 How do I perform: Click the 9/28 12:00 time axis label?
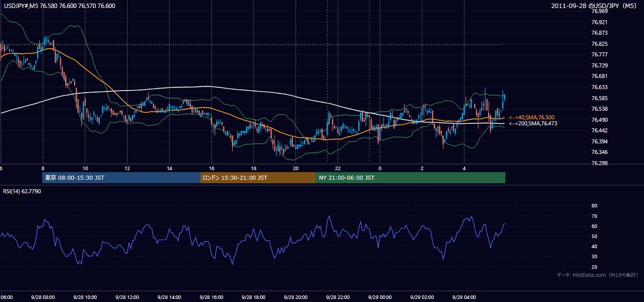click(x=127, y=297)
